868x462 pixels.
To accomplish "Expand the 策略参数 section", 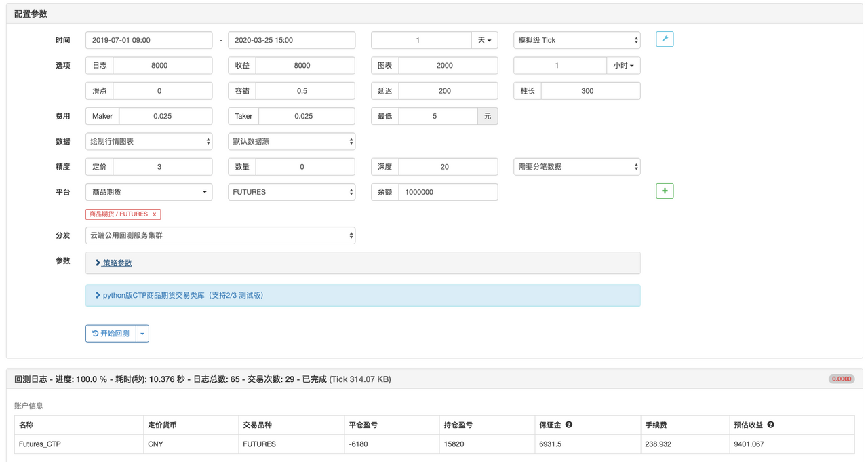I will coord(117,263).
